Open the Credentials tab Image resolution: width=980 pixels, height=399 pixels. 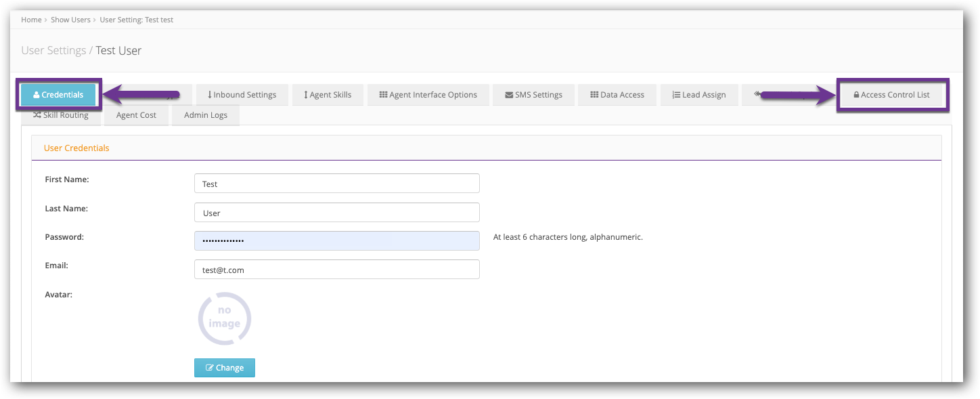pyautogui.click(x=58, y=95)
